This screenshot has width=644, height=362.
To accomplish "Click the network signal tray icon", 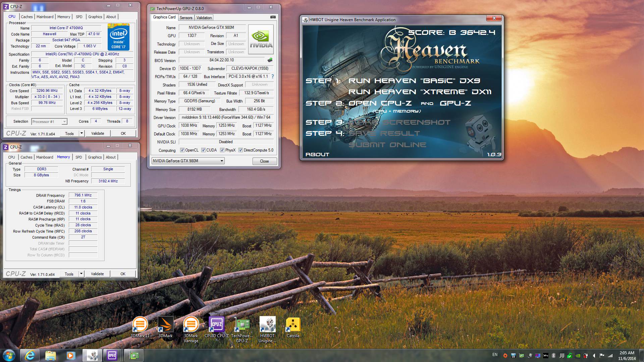I will (x=610, y=356).
